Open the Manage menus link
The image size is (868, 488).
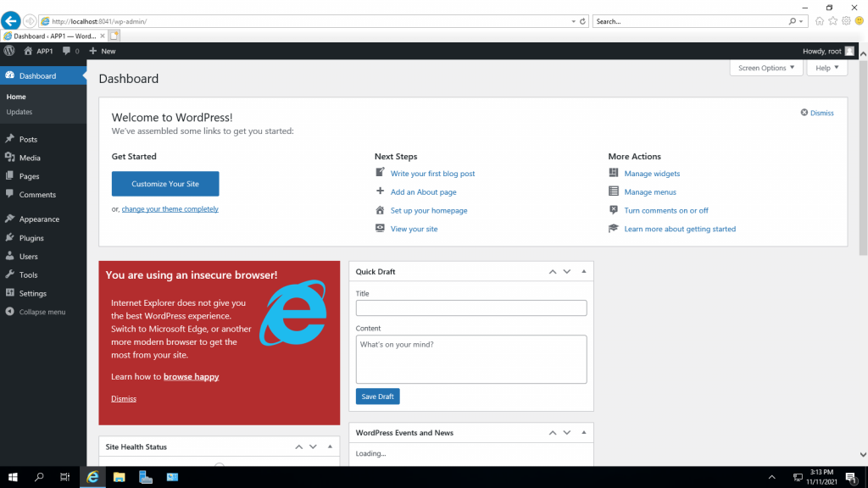point(650,192)
